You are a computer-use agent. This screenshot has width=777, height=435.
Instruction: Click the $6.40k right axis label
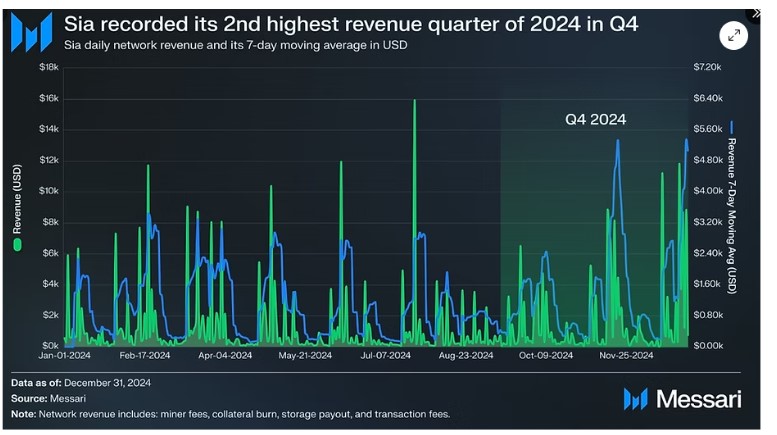707,98
